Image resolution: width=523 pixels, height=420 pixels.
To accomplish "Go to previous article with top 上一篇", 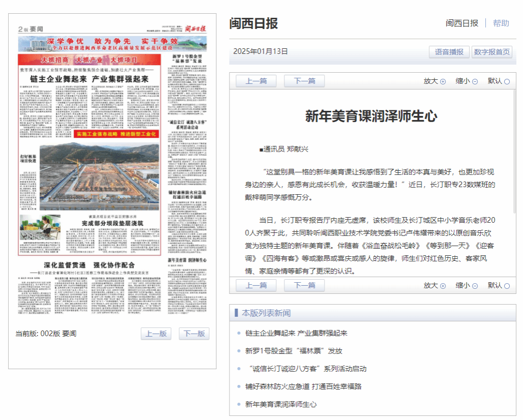I will [x=256, y=81].
